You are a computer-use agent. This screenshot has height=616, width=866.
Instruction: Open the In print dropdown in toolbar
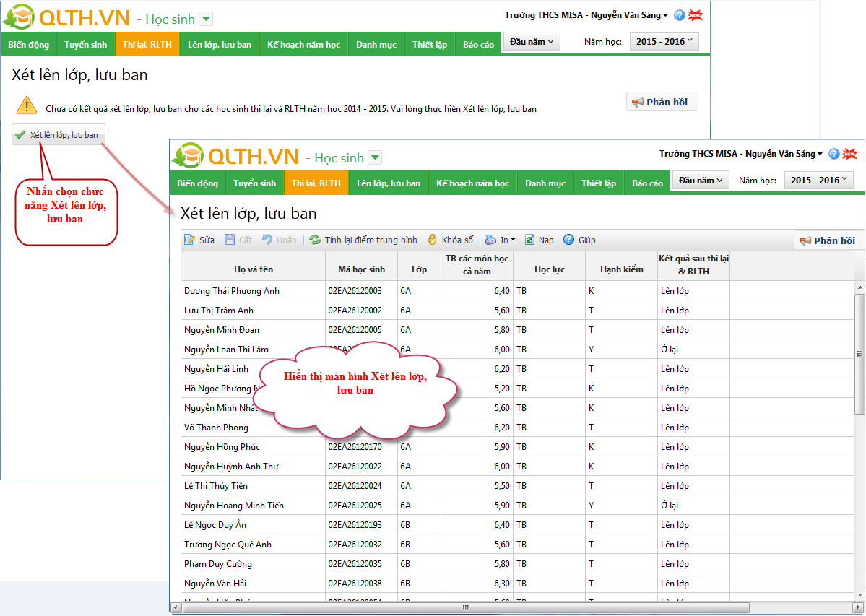(500, 240)
